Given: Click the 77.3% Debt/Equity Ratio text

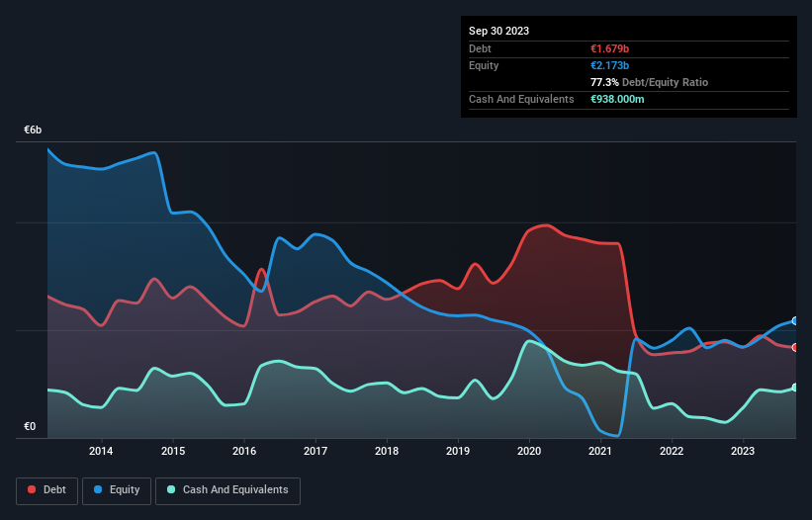Looking at the screenshot, I should point(649,82).
